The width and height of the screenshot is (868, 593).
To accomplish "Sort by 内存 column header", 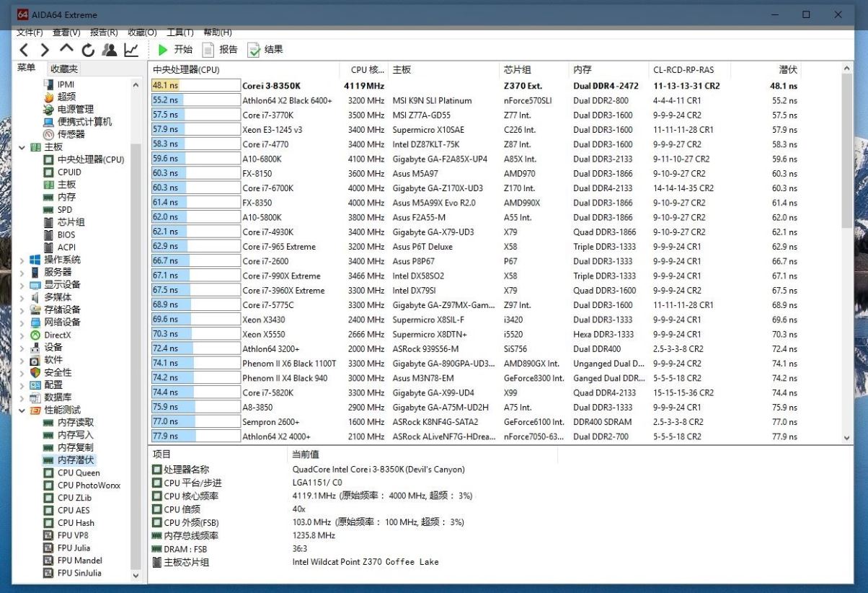I will pos(610,70).
